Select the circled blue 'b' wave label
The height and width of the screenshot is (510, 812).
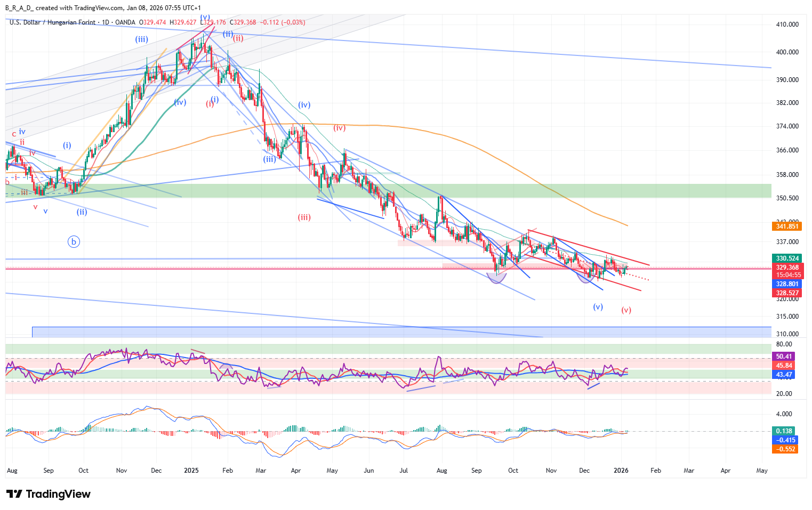pos(74,241)
